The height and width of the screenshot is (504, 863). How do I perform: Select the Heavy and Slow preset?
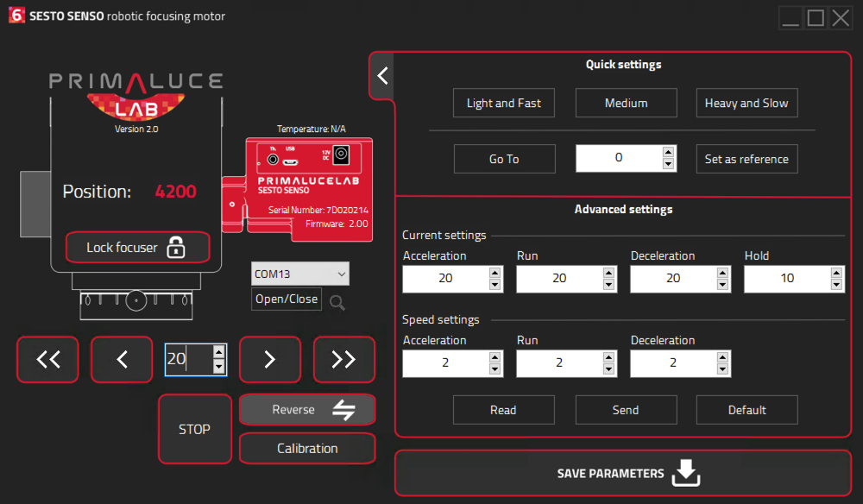746,103
